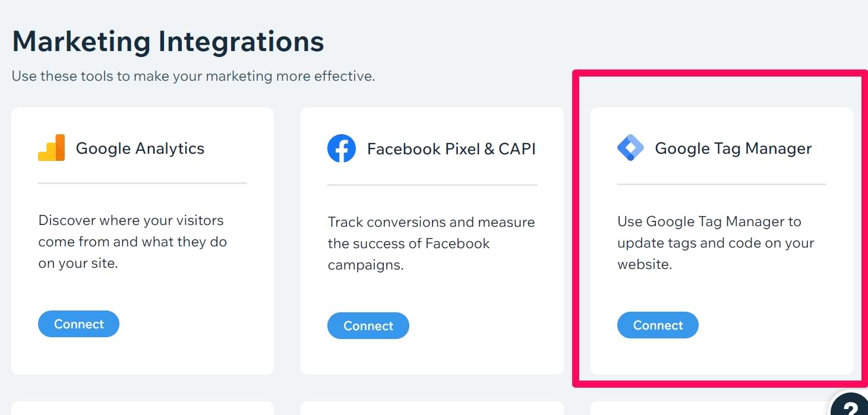Connect Google Tag Manager
Image resolution: width=868 pixels, height=415 pixels.
point(658,325)
